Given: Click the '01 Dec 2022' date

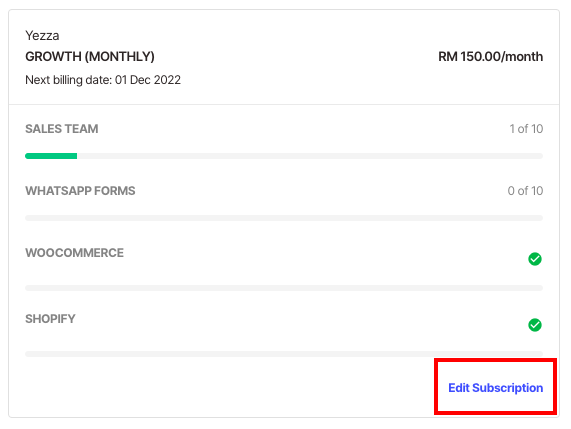Looking at the screenshot, I should (148, 80).
